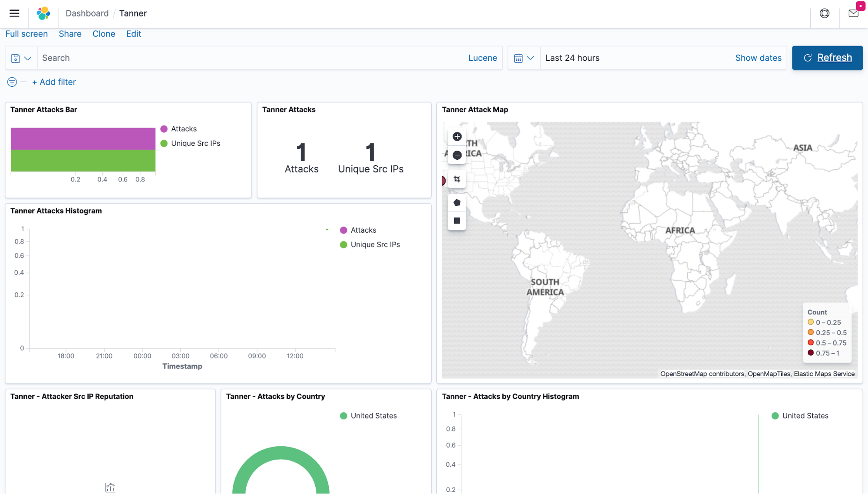Click the Unique Src IPs metric value

click(x=370, y=152)
